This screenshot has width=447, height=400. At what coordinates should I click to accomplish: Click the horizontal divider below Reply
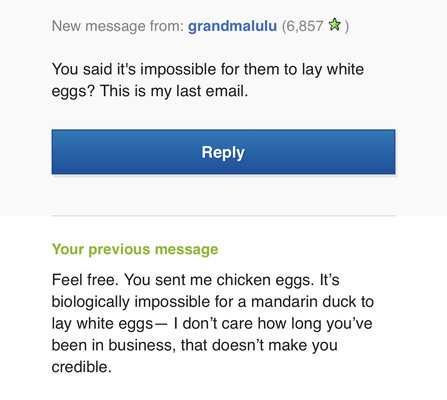pos(223,216)
